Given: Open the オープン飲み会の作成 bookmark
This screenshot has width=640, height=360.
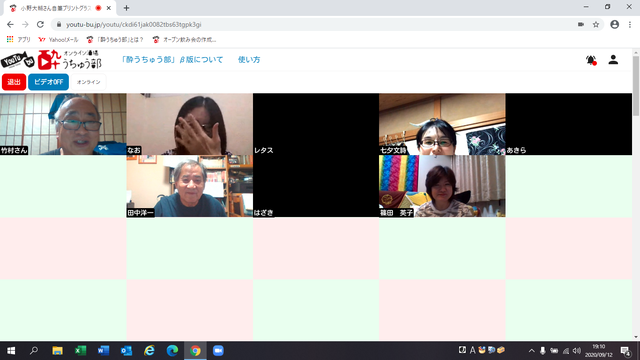Looking at the screenshot, I should tap(184, 40).
